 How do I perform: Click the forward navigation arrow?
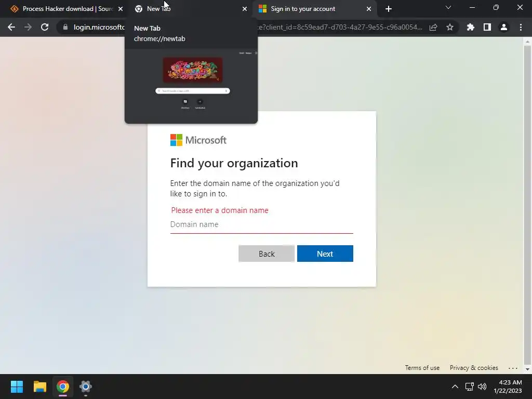tap(28, 27)
